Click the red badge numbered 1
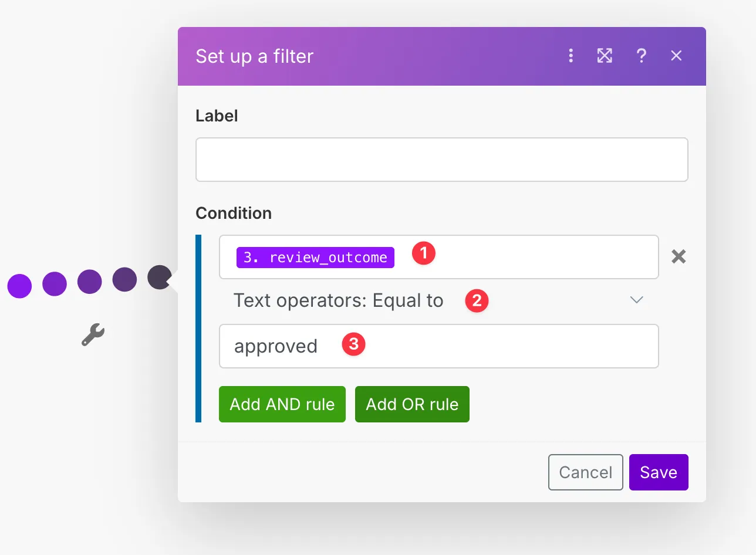The width and height of the screenshot is (756, 555). pos(424,254)
